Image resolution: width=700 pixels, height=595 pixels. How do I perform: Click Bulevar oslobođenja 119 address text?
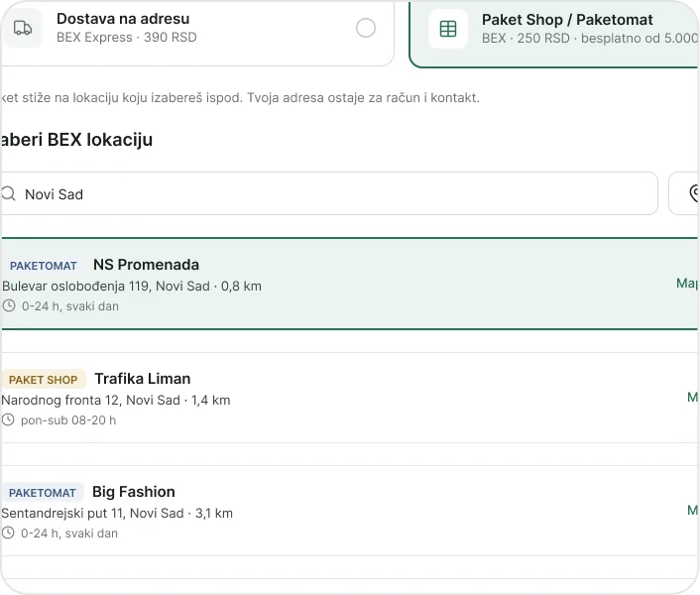[x=132, y=287]
